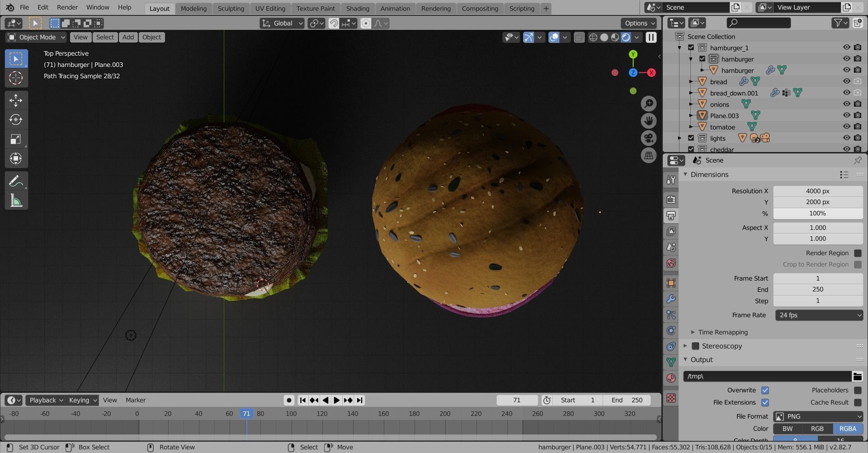Collapse the Dimensions panel
The width and height of the screenshot is (868, 453).
click(x=685, y=174)
